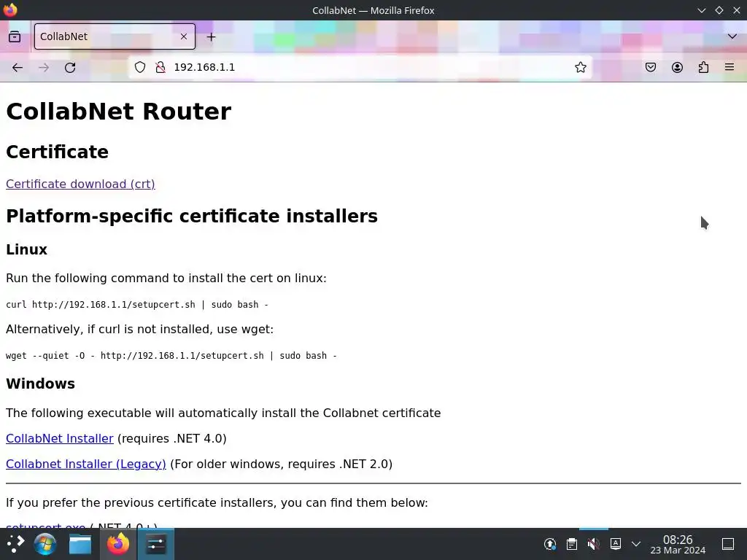Open the Extensions puzzle icon
The height and width of the screenshot is (560, 747).
[703, 67]
